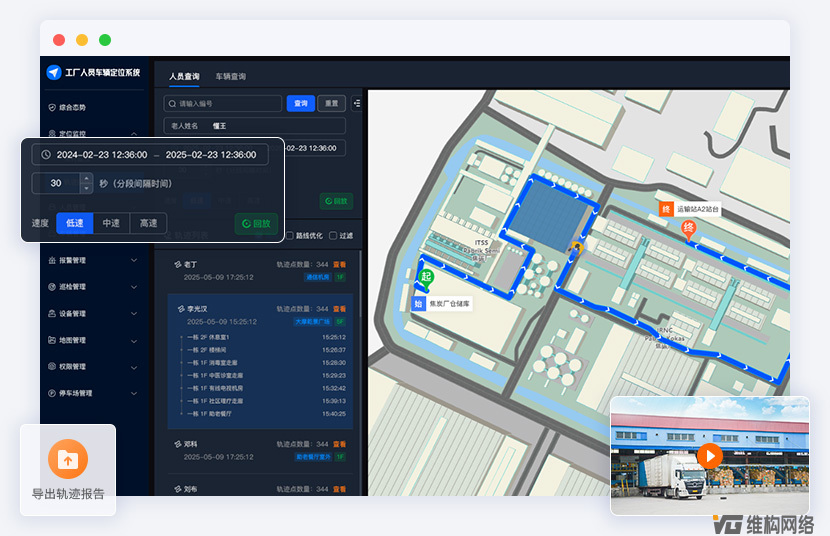Click the system logo paper plane icon
The width and height of the screenshot is (830, 536).
pyautogui.click(x=54, y=72)
